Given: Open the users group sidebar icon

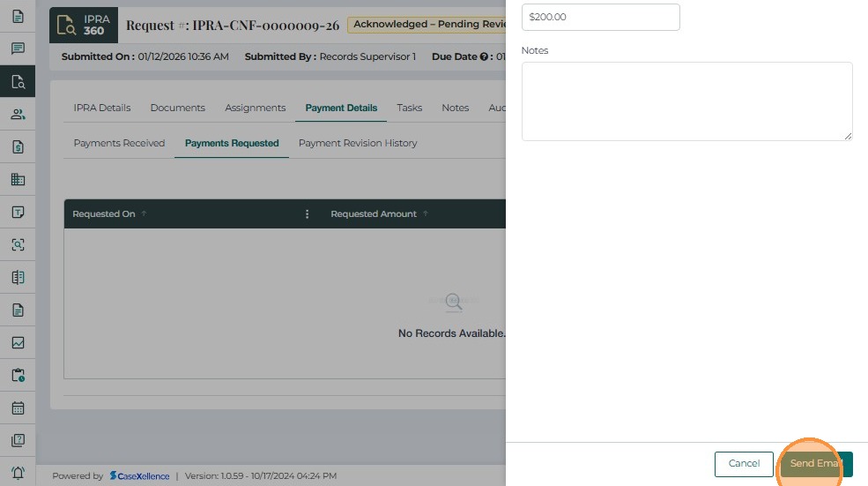Looking at the screenshot, I should [x=18, y=114].
